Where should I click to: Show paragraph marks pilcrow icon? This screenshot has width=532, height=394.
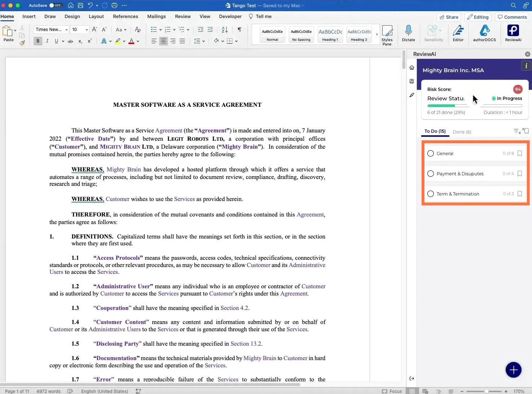point(239,30)
